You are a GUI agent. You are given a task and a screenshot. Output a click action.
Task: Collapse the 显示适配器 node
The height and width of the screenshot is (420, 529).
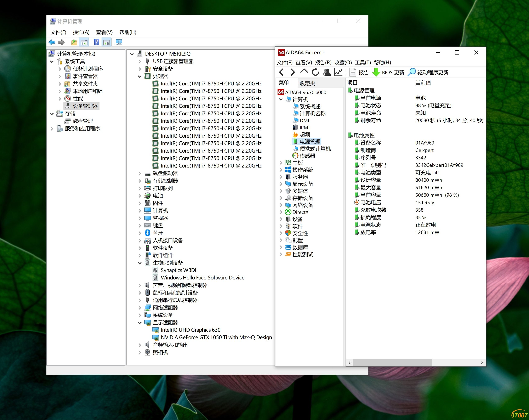coord(140,323)
